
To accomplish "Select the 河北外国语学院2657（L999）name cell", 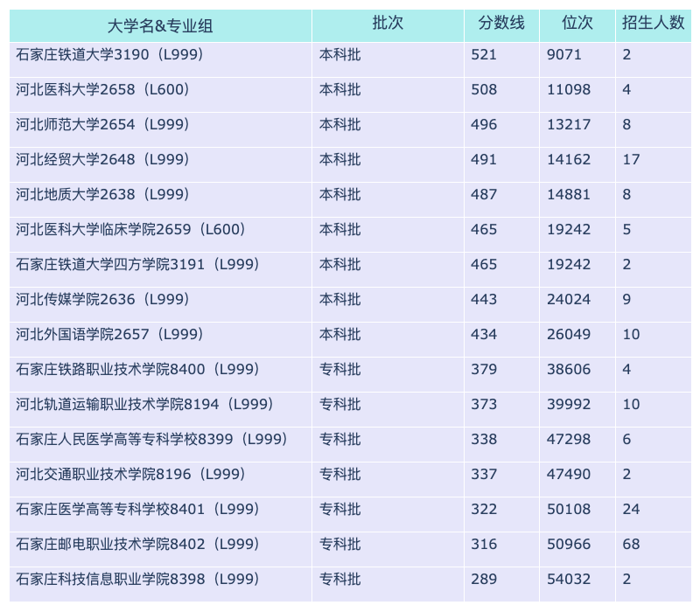I will pos(160,339).
